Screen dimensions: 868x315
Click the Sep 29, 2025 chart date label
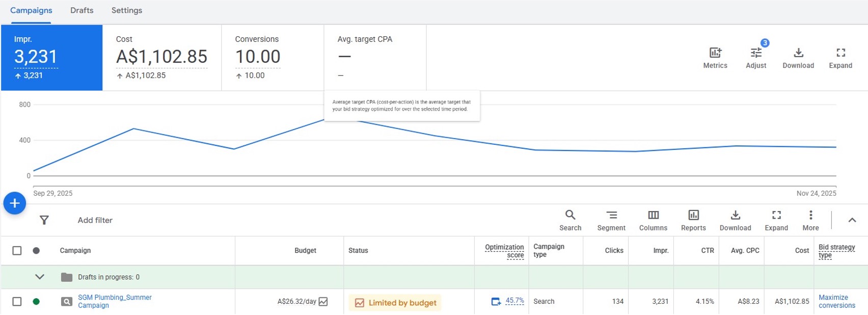click(x=53, y=194)
